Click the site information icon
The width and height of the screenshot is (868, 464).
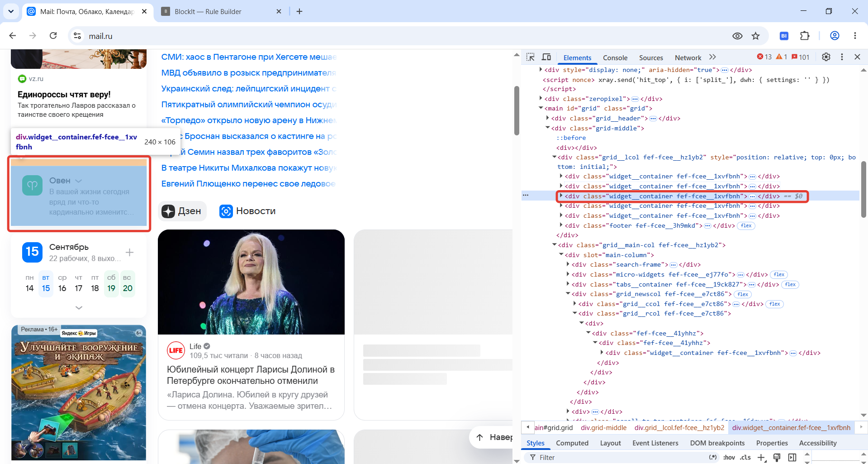(77, 36)
